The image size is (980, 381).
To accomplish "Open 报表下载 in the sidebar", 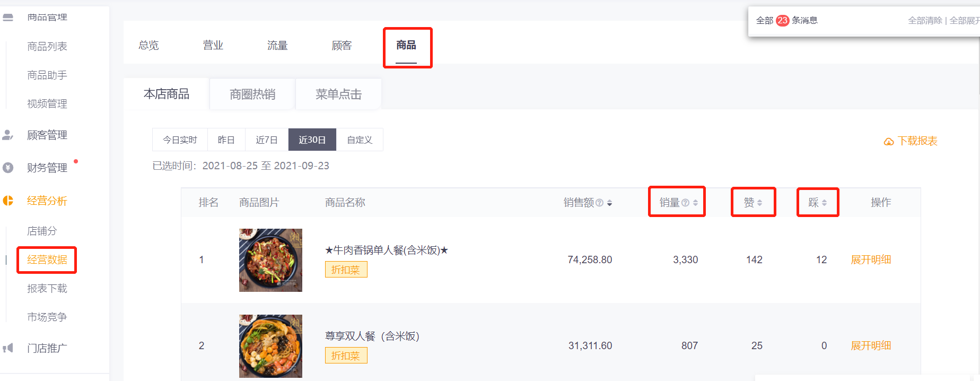I will [47, 288].
